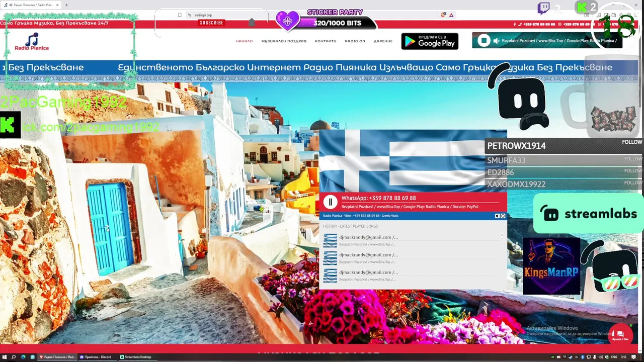Click PETROWX1914 follower name
The image size is (644, 362).
[x=516, y=146]
